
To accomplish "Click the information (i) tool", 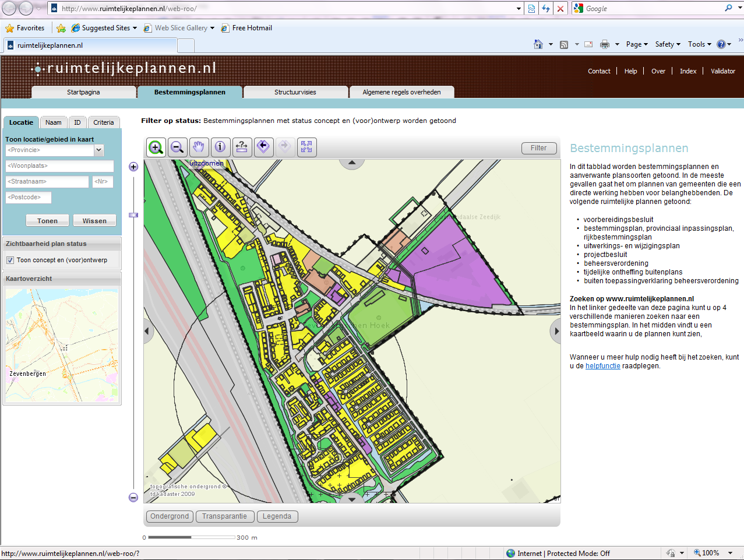I will (x=220, y=147).
